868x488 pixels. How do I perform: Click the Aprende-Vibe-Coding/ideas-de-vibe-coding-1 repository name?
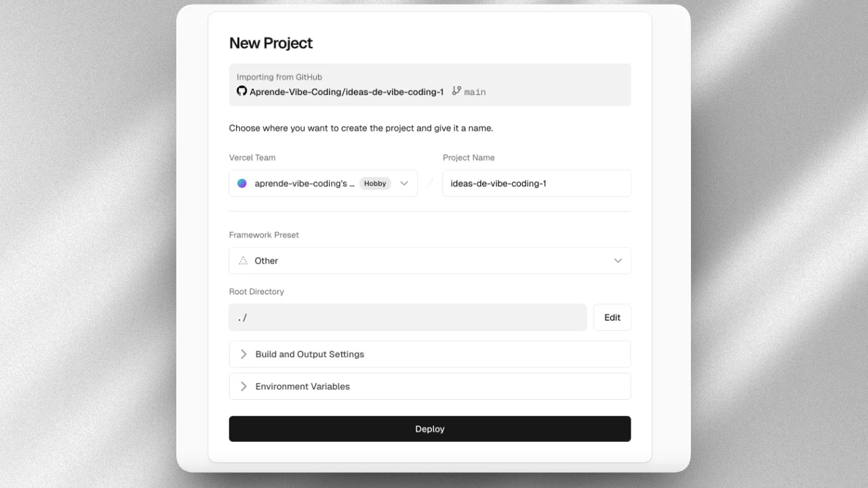point(346,91)
